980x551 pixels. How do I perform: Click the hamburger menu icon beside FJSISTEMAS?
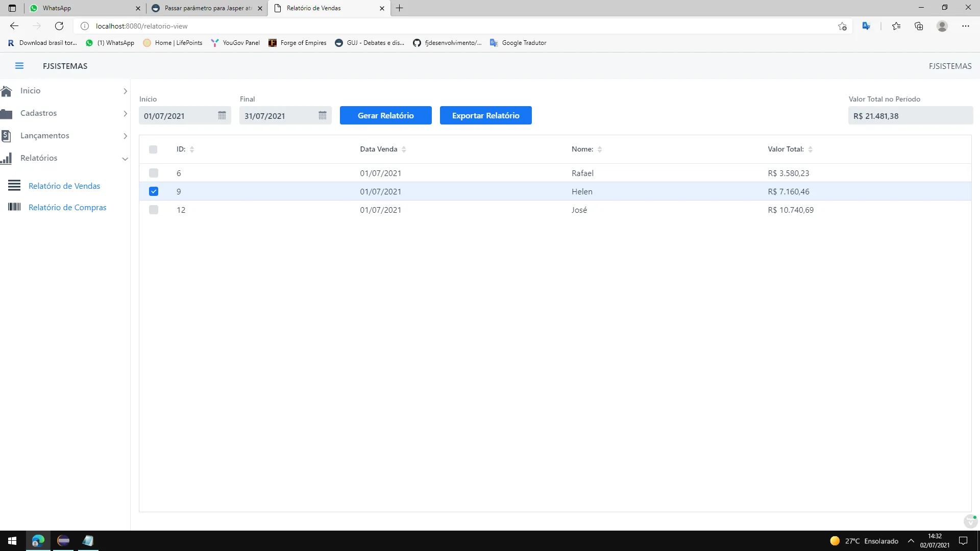[x=19, y=66]
